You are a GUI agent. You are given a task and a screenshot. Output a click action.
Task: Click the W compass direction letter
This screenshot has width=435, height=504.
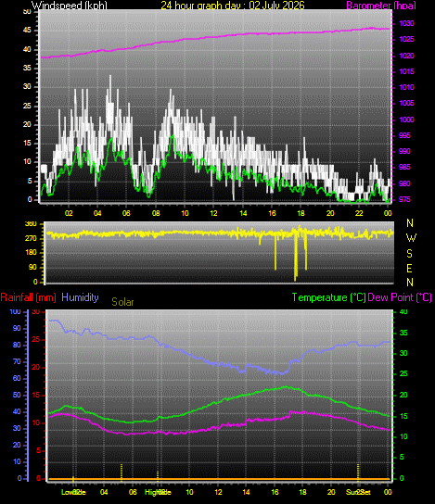pyautogui.click(x=411, y=238)
